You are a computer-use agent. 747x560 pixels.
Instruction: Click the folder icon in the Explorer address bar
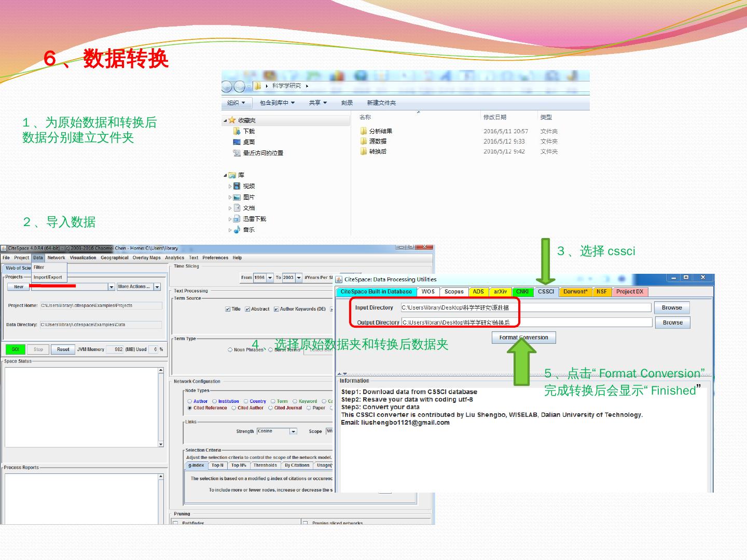point(257,86)
